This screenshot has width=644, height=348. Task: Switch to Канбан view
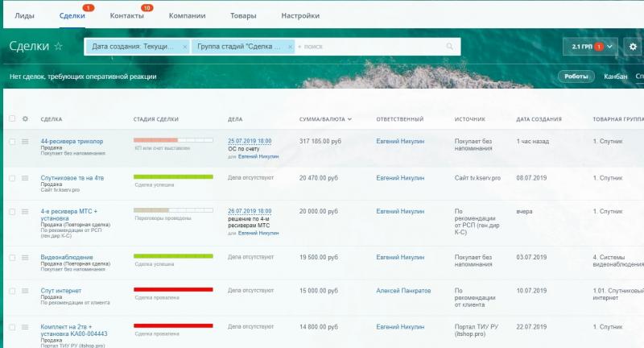point(615,77)
